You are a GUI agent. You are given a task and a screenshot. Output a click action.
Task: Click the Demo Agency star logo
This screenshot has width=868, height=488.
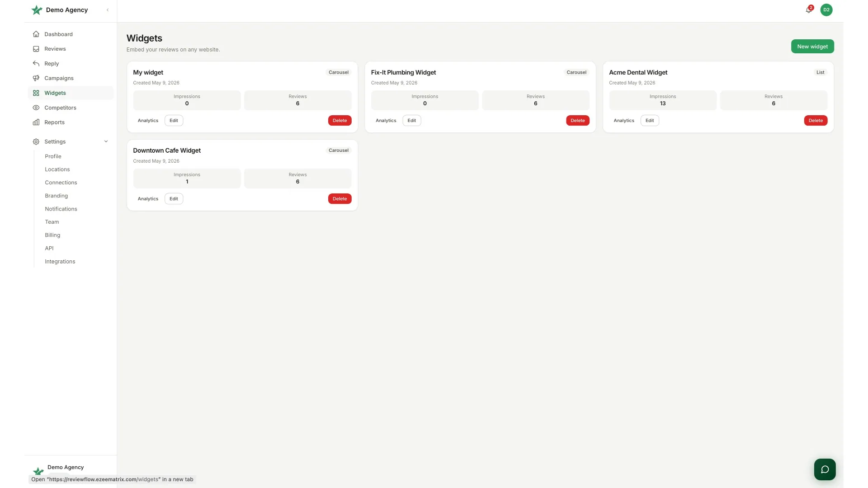[x=37, y=10]
